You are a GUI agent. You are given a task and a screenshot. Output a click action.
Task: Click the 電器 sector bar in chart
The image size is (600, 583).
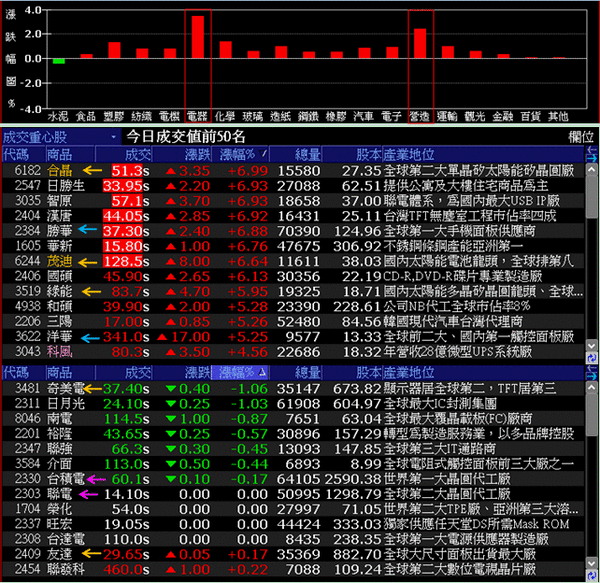pyautogui.click(x=198, y=37)
